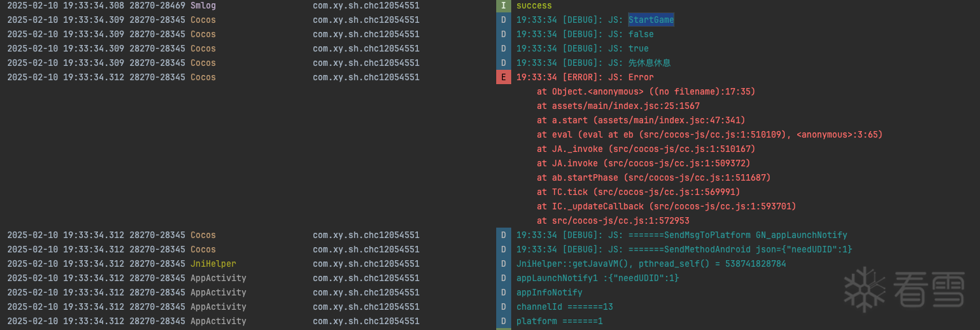Click the AppActivity tag on the channelId row

point(219,307)
